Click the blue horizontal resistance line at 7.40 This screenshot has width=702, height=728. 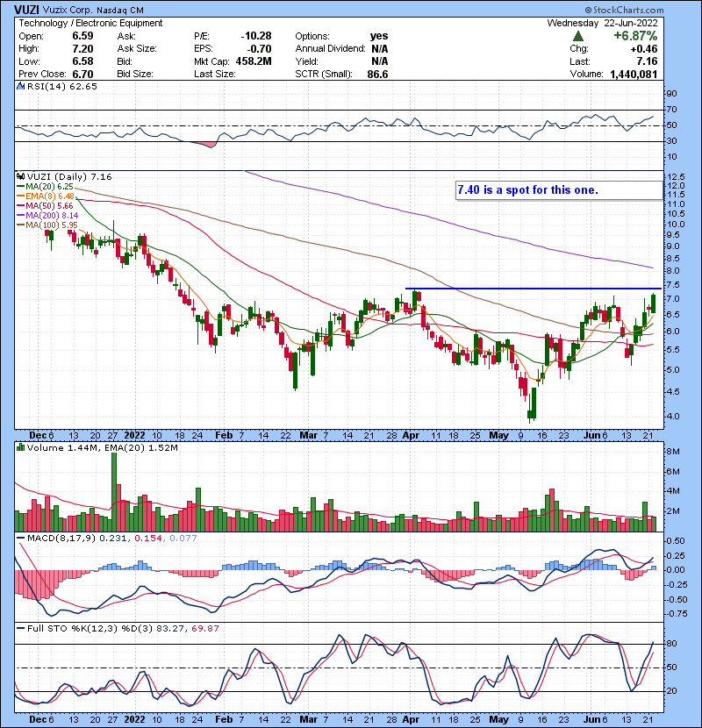click(534, 289)
